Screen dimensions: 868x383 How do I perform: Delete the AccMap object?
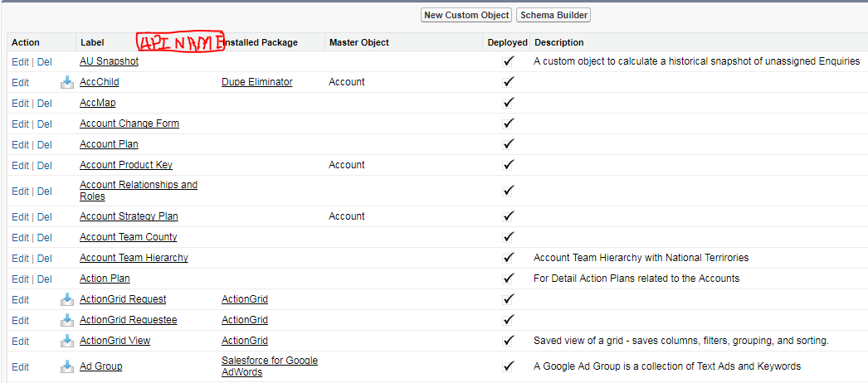point(44,104)
